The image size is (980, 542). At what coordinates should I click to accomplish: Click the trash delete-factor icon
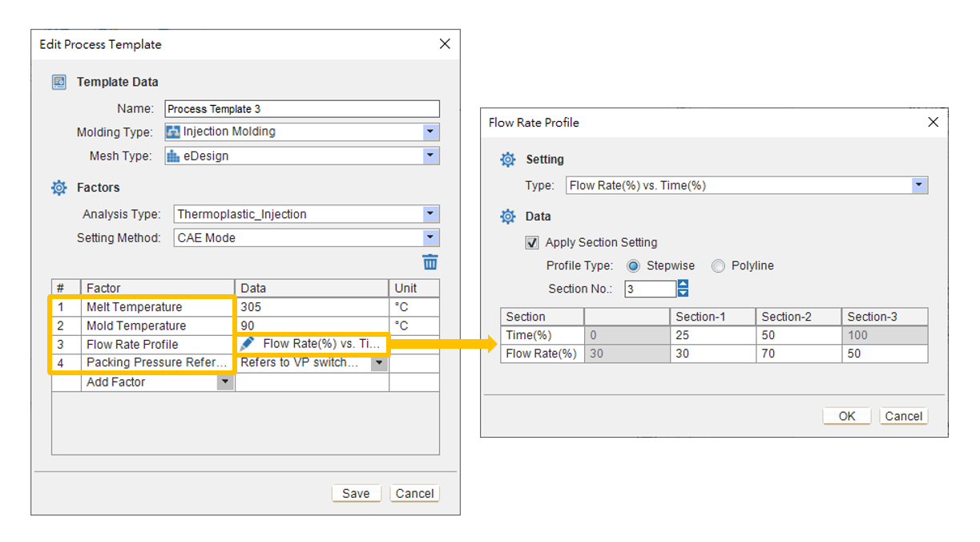pyautogui.click(x=430, y=262)
